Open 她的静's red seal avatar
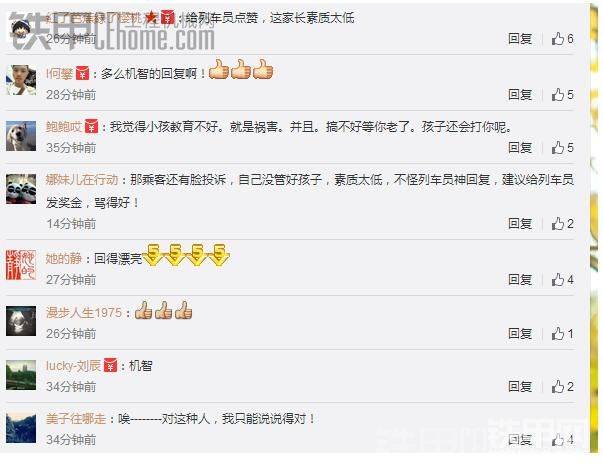This screenshot has height=475, width=603. [x=21, y=265]
